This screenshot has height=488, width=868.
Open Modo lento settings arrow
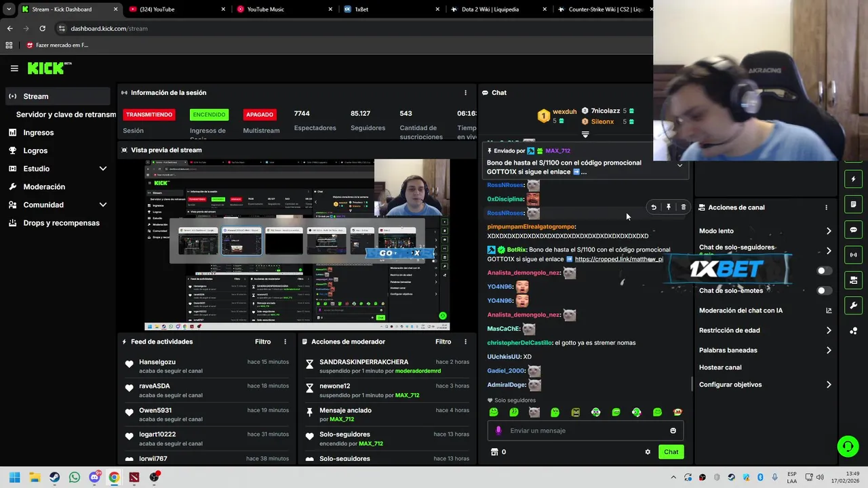[x=829, y=231]
